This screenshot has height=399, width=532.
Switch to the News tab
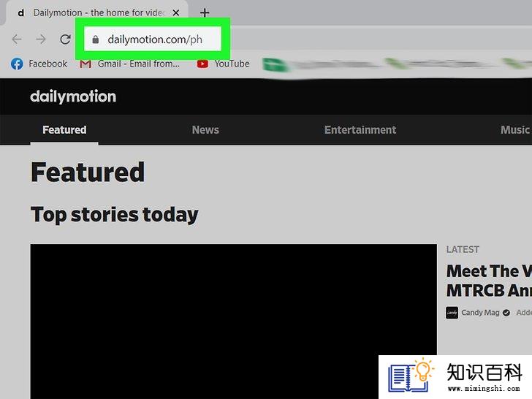coord(205,130)
